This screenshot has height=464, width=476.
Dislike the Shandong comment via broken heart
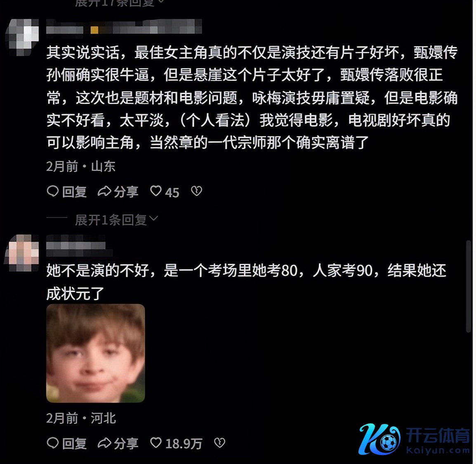196,191
